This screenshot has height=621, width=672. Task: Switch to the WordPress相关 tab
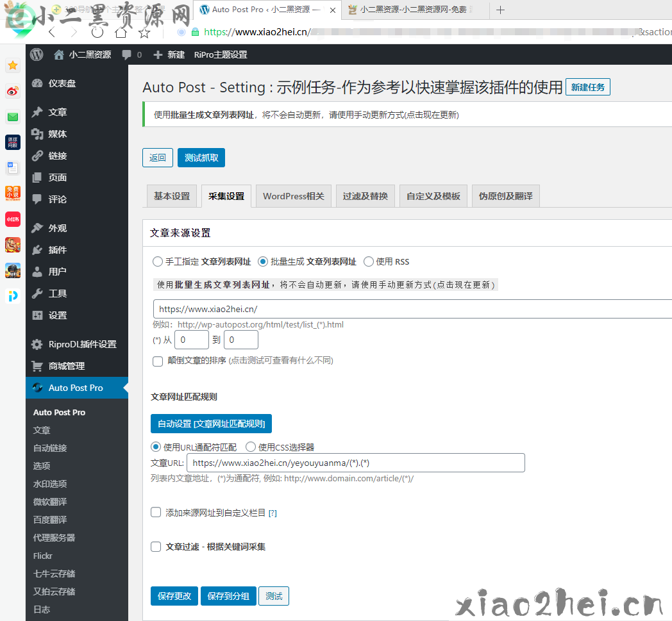click(x=294, y=196)
